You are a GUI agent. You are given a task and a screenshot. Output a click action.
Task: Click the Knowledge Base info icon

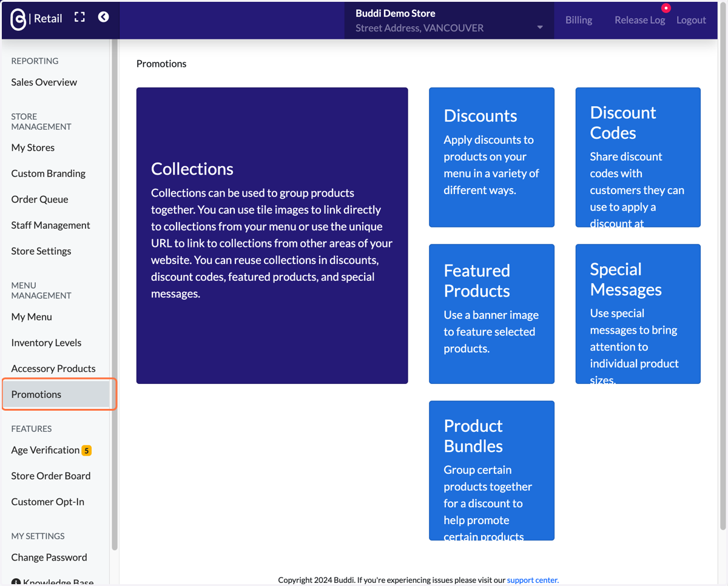[x=16, y=582]
